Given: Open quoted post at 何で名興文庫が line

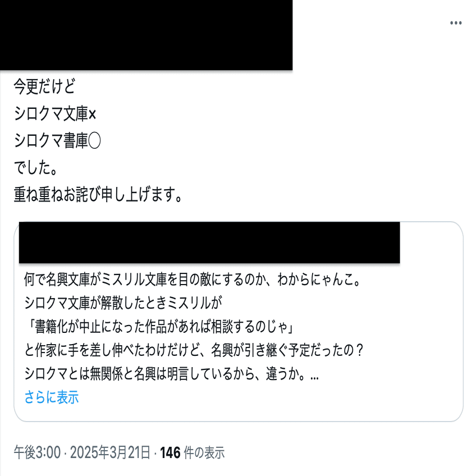Looking at the screenshot, I should pos(193,280).
